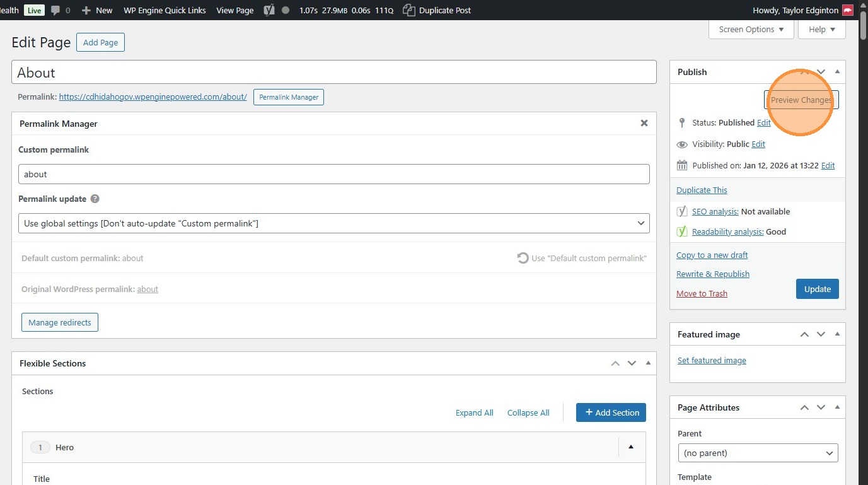The width and height of the screenshot is (868, 485).
Task: Move the Featured image panel up
Action: pos(804,334)
